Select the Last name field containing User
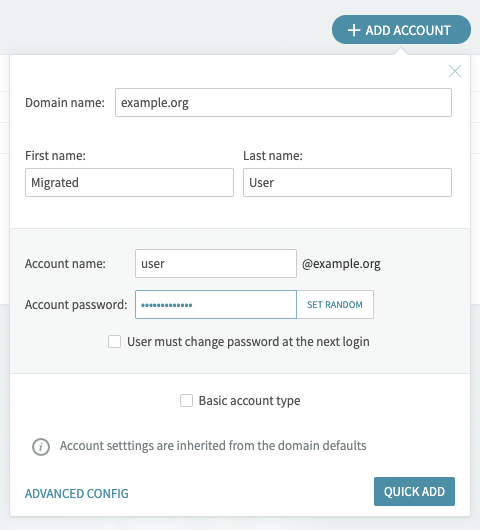Screen dimensions: 480x530 347,183
